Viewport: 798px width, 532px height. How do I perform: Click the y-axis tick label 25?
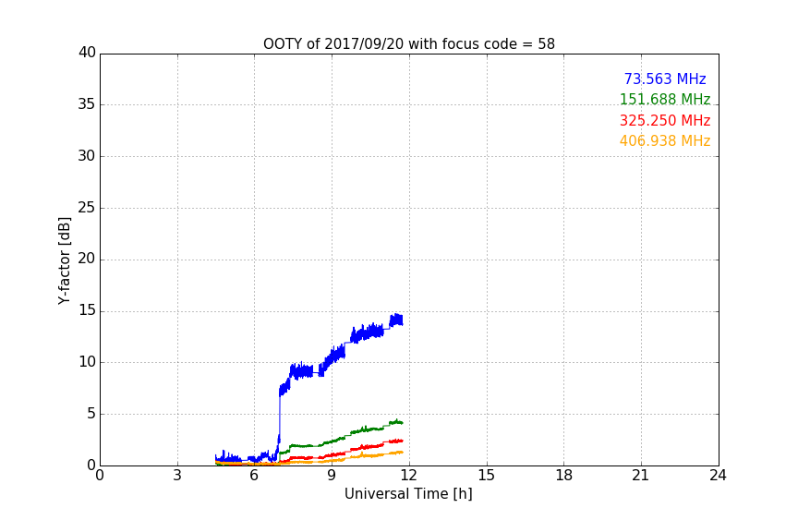point(87,207)
